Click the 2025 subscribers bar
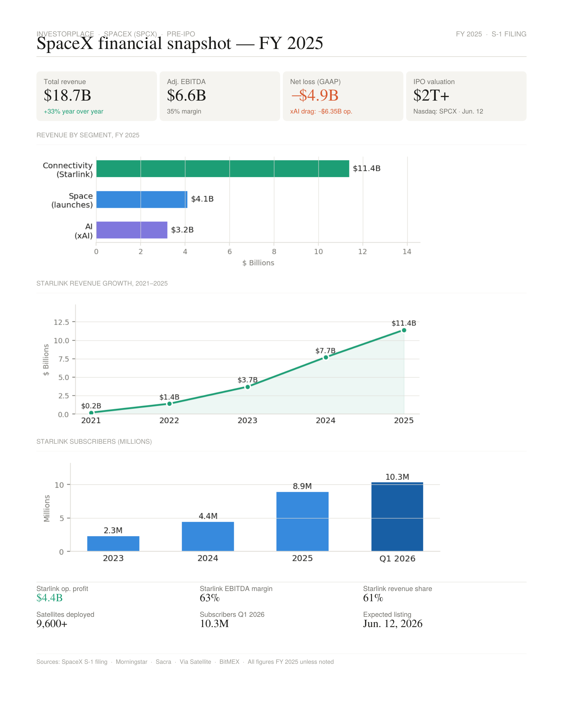Viewport: 563px width, 728px height. (x=302, y=521)
